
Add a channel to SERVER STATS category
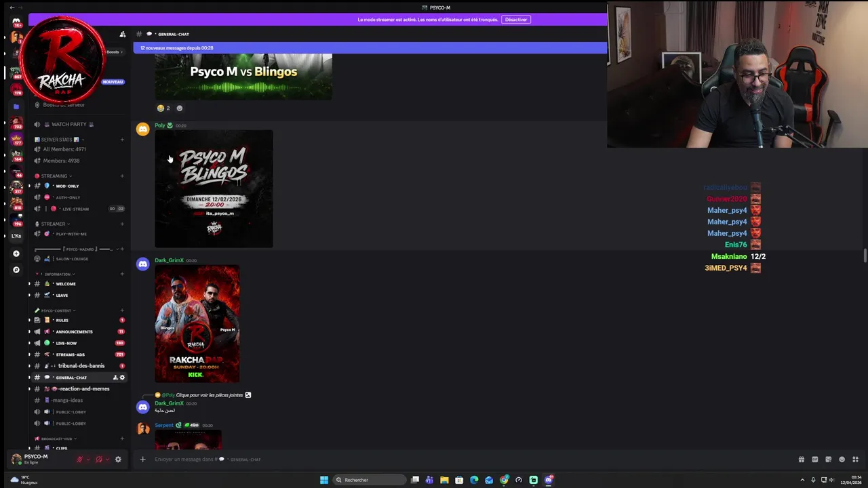click(x=122, y=140)
